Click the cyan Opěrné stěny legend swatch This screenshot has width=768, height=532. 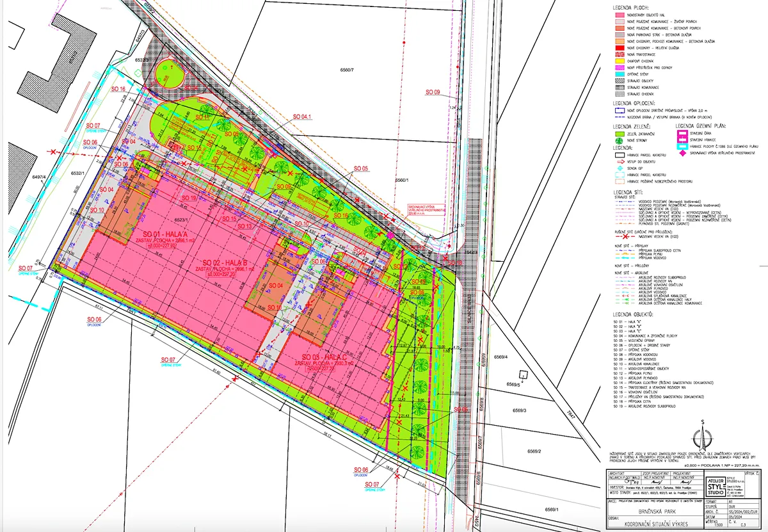pos(620,74)
